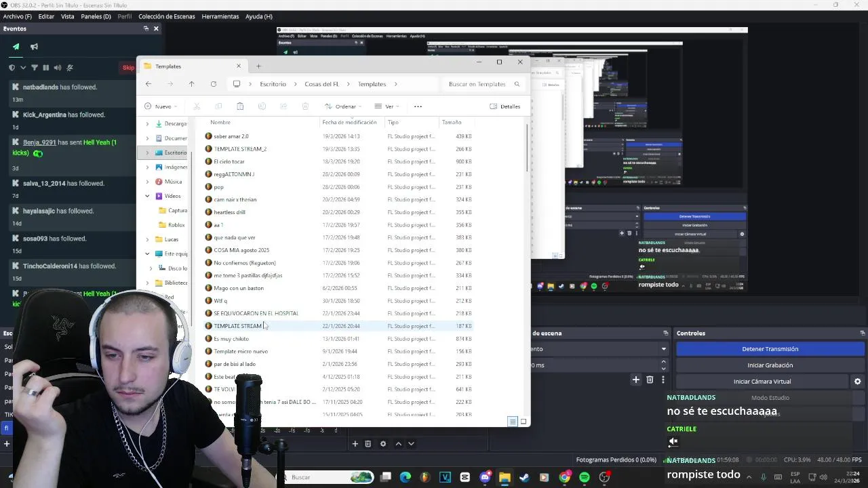
Task: Toggle the Detalles pane in Explorer
Action: 505,106
